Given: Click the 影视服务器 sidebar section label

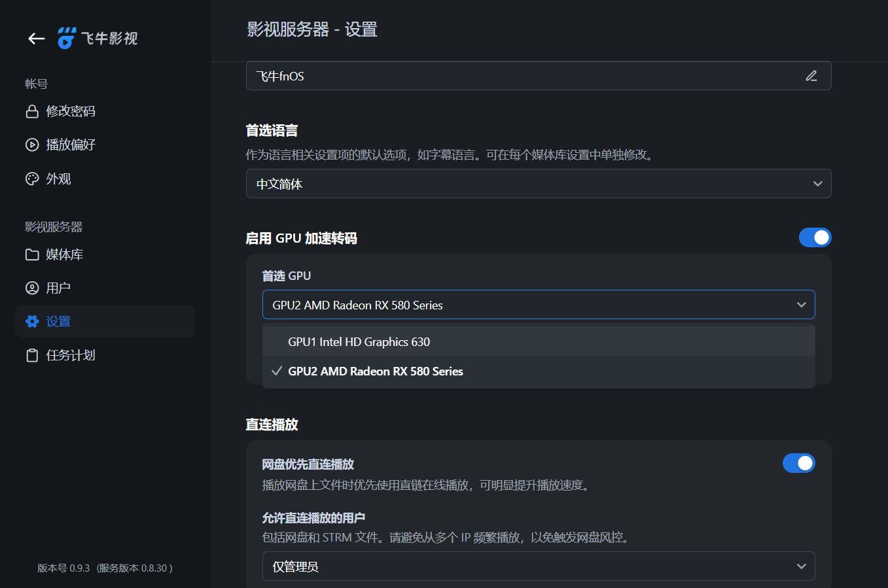Looking at the screenshot, I should point(54,227).
